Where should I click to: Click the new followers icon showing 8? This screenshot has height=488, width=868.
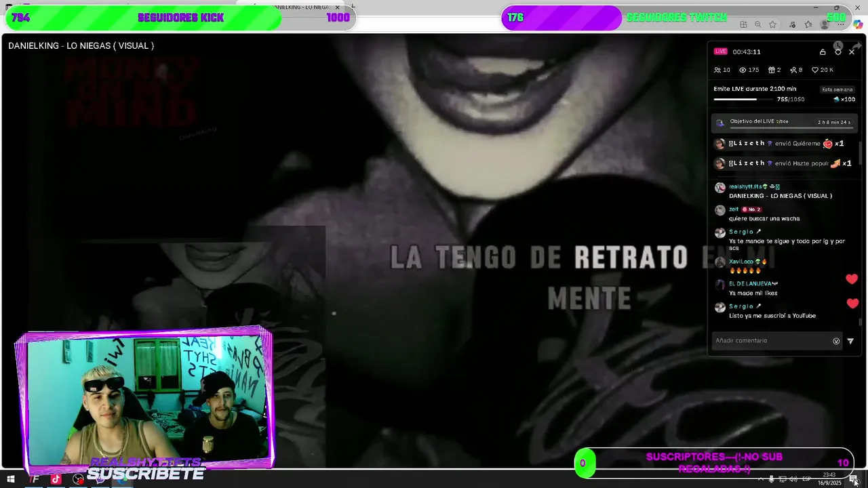[793, 70]
